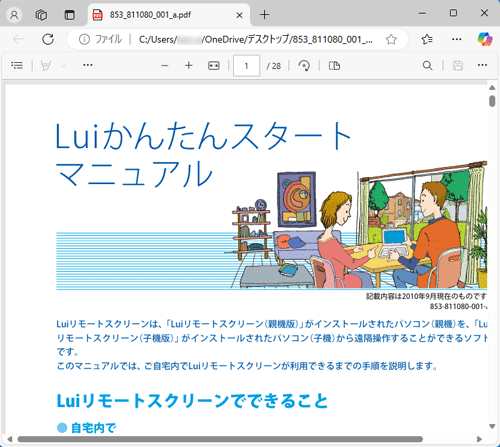
Task: Click horizontal scrollbar left arrow
Action: coord(10,439)
